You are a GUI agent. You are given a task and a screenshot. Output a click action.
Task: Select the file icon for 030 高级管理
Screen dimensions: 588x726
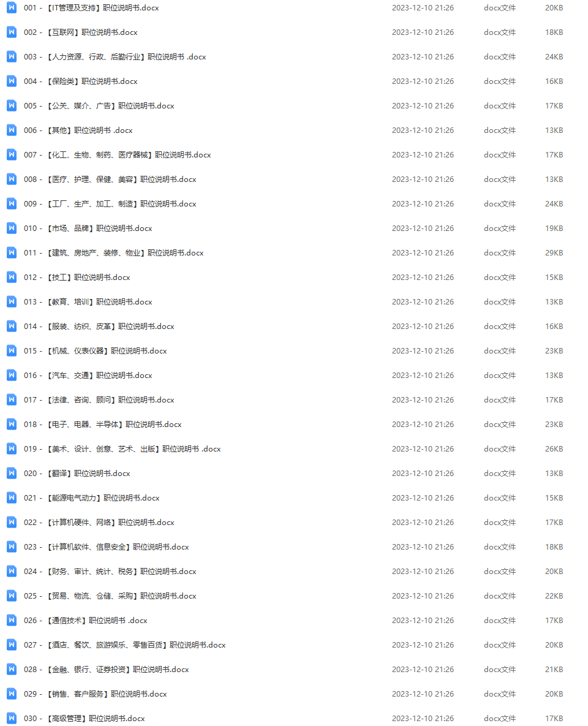coord(12,718)
